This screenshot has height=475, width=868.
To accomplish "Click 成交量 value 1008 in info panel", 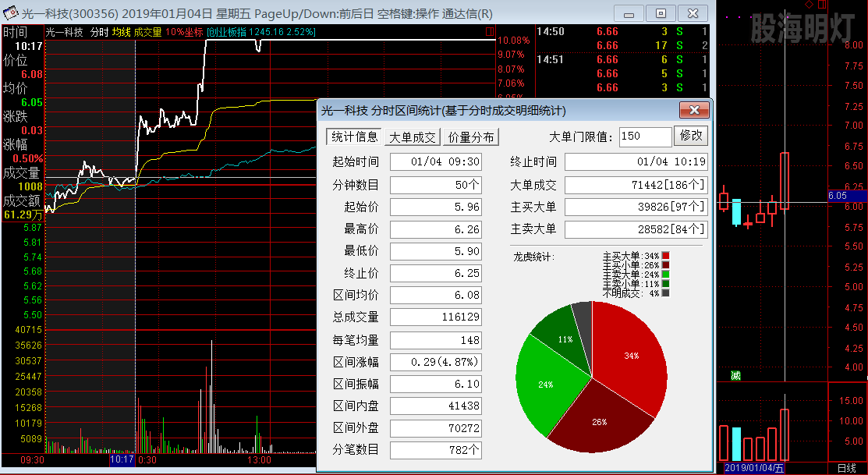I will [x=31, y=186].
